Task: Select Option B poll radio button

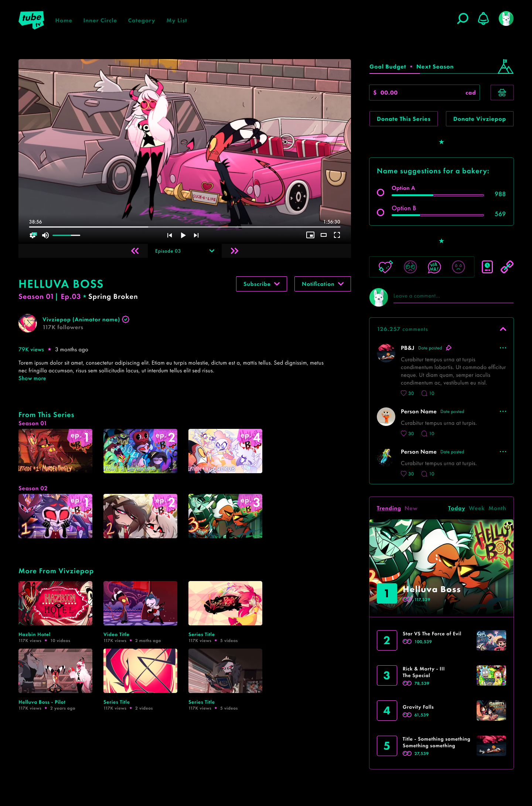Action: pos(381,212)
